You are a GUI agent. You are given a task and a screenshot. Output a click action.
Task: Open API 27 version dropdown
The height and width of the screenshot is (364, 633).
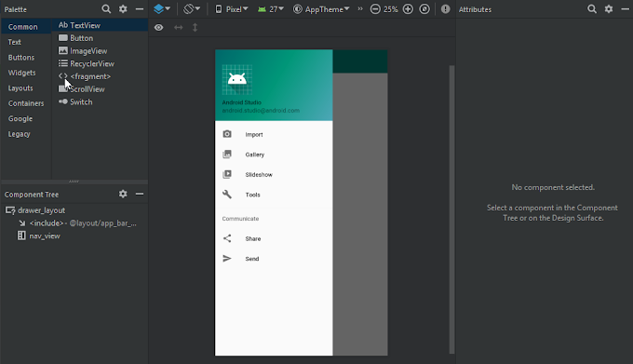(x=271, y=9)
